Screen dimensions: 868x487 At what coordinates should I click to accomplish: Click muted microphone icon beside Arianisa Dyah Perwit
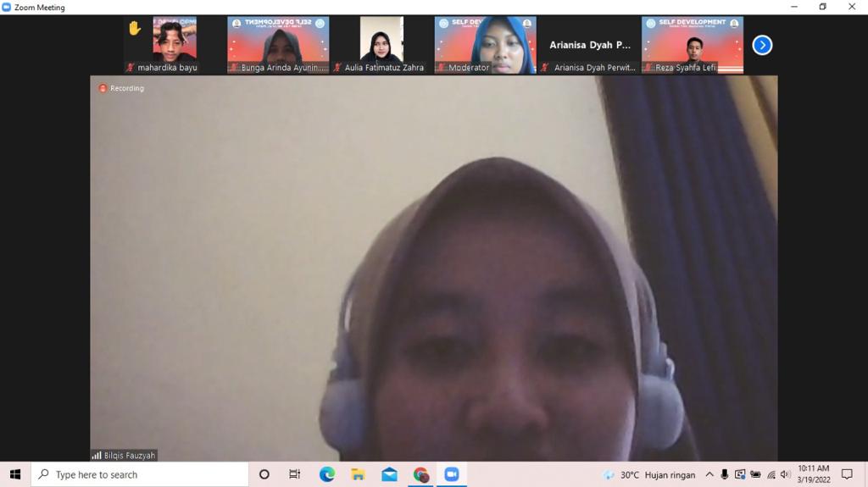tap(545, 68)
